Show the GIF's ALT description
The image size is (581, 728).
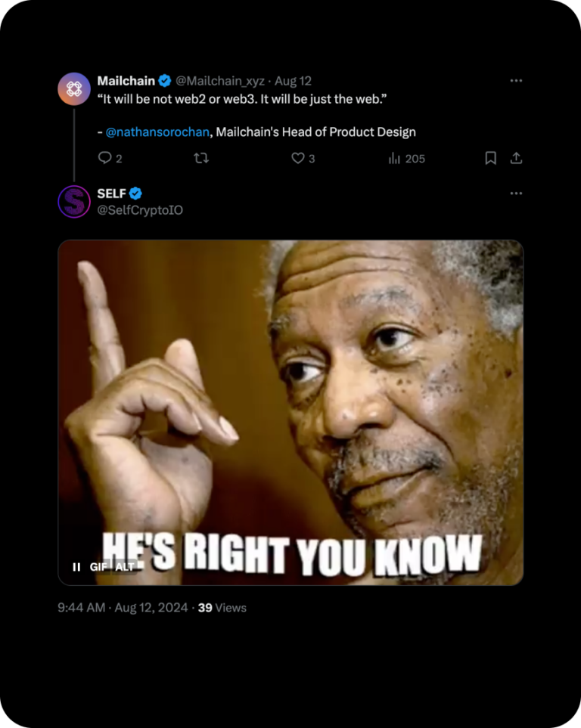tap(125, 567)
